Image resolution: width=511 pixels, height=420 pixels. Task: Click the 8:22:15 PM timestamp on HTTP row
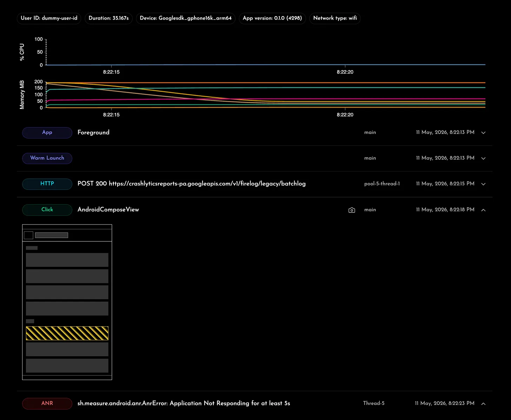point(445,184)
